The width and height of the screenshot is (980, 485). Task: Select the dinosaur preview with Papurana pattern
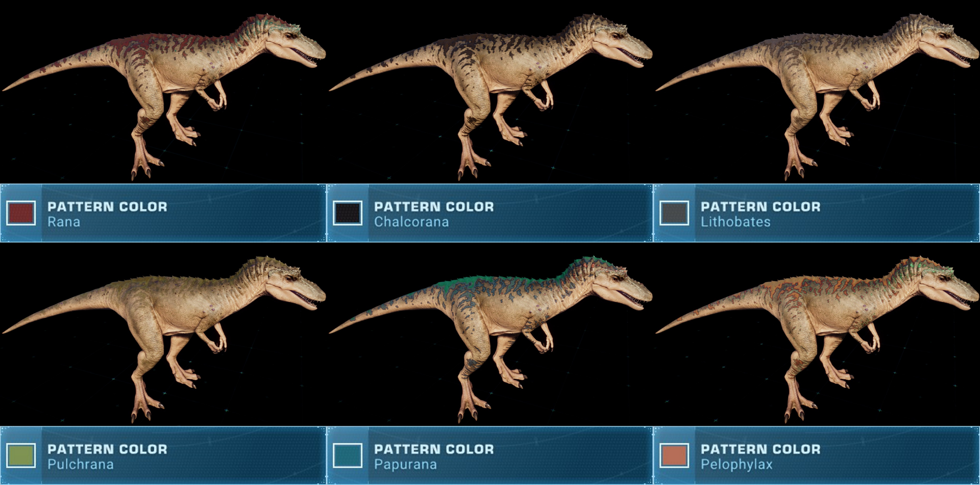pos(491,339)
